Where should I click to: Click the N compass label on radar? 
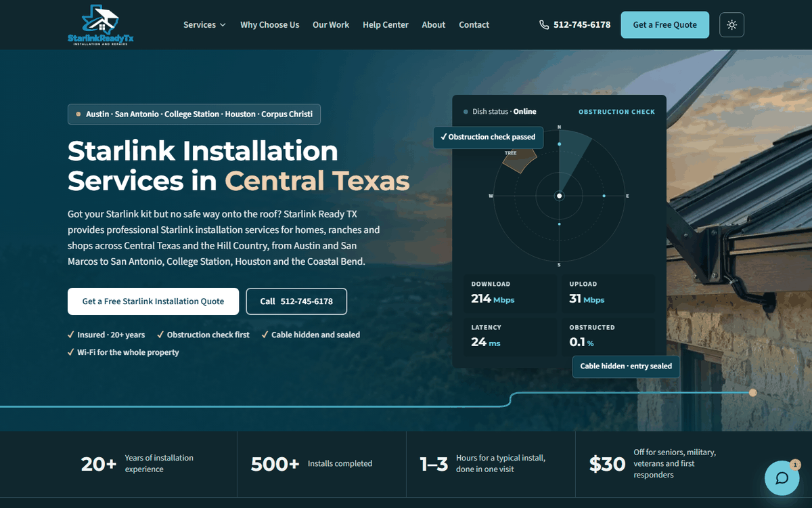point(559,127)
